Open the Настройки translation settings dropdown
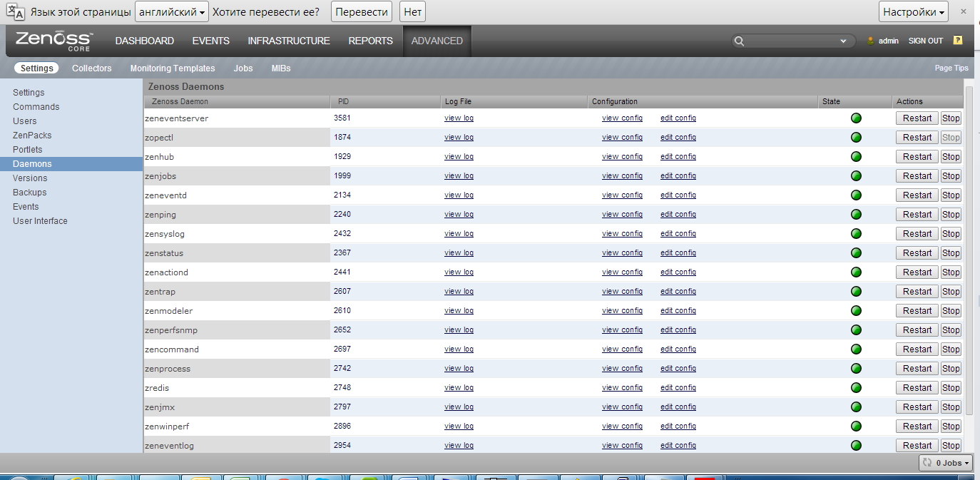The image size is (980, 480). tap(914, 12)
